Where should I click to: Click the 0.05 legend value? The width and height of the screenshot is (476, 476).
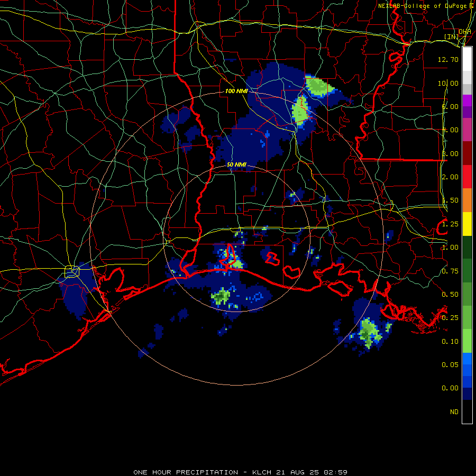coord(450,365)
